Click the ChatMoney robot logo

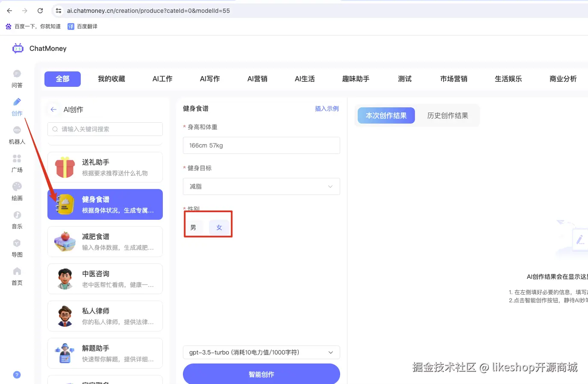coord(18,48)
